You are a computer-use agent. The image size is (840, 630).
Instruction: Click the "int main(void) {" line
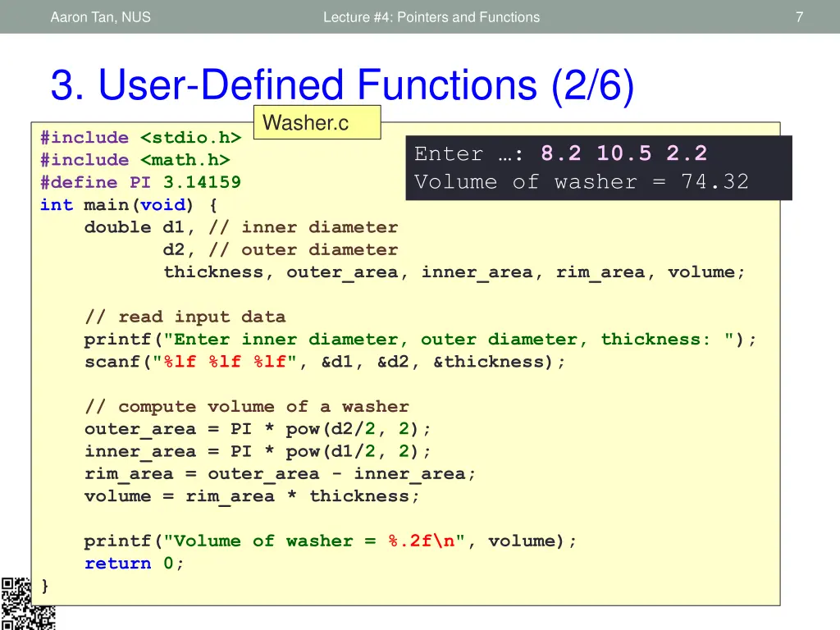[x=129, y=205]
